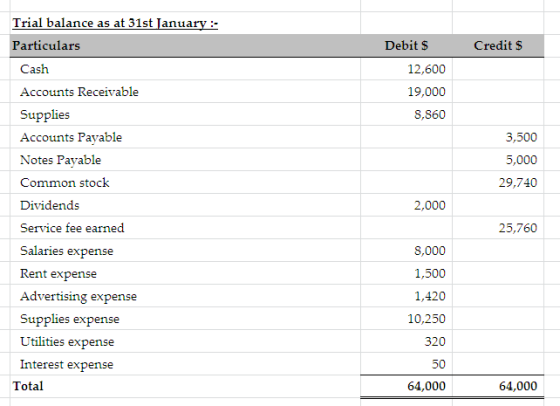Click the Accounts Payable label cell
This screenshot has width=560, height=406.
pos(71,137)
